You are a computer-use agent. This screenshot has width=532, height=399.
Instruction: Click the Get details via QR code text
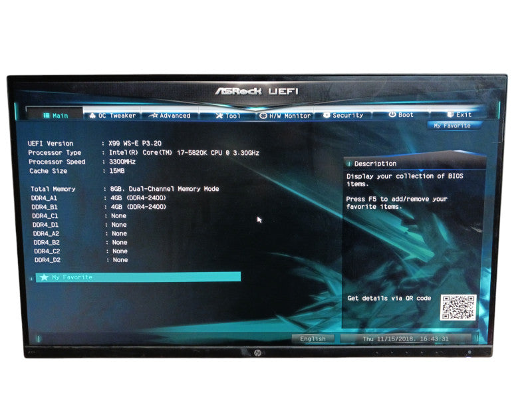(x=389, y=298)
